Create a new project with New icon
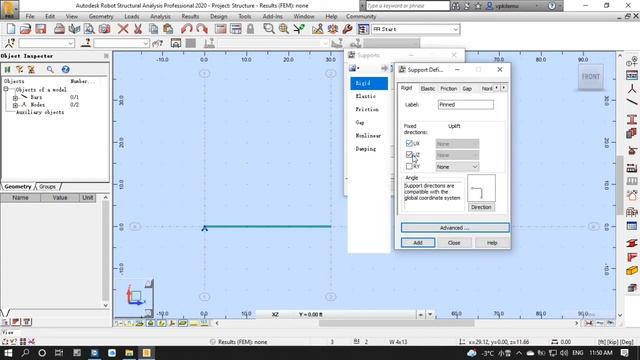Image resolution: width=640 pixels, height=360 pixels. point(11,29)
